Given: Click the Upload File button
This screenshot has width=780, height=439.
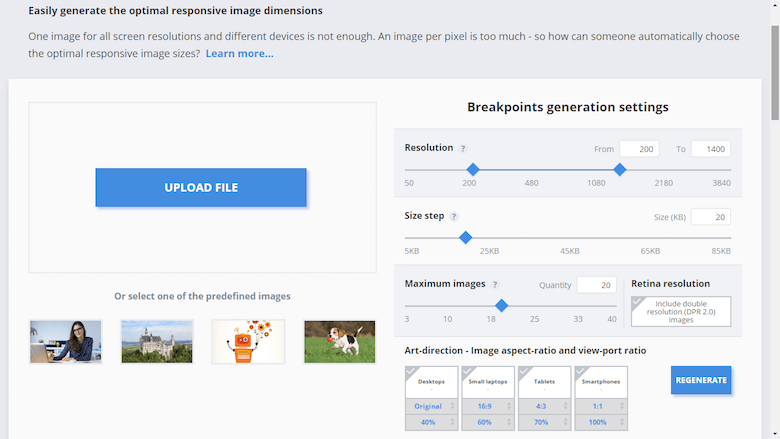Looking at the screenshot, I should pyautogui.click(x=201, y=187).
